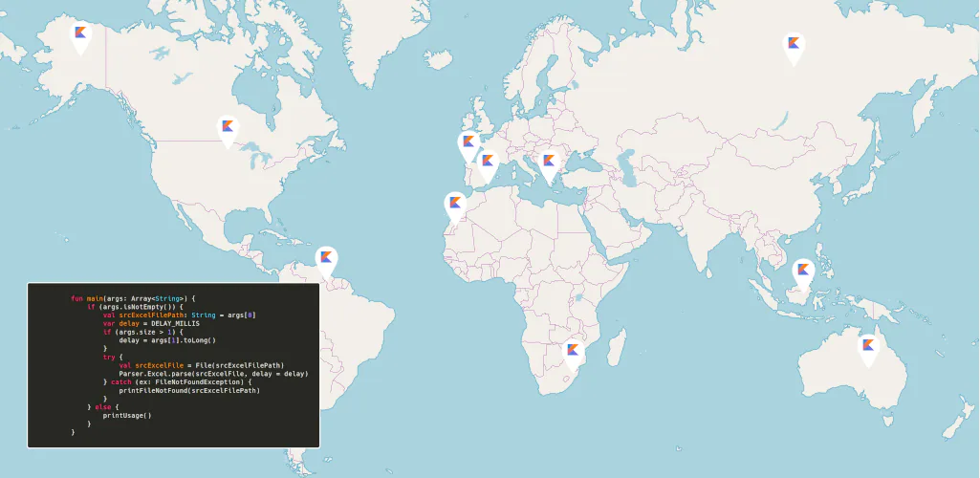The width and height of the screenshot is (980, 478).
Task: Click the Kotlin map pin over Alaska
Action: click(x=80, y=37)
